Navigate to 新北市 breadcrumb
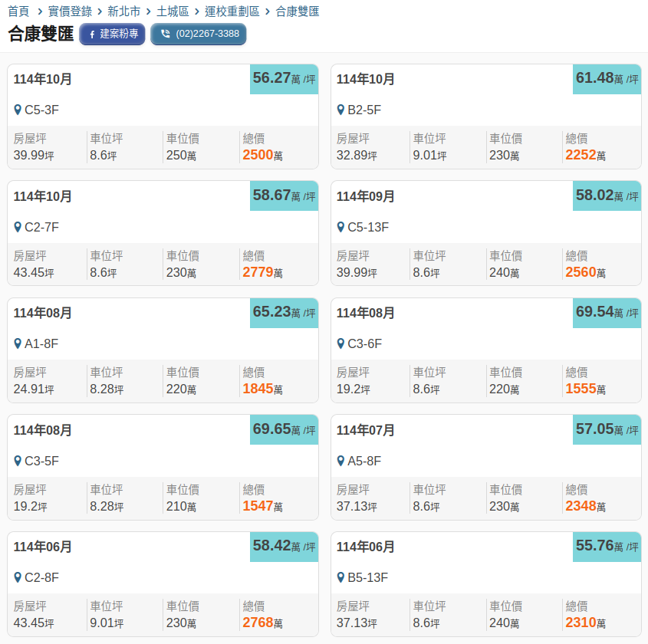648x644 pixels. (x=124, y=11)
